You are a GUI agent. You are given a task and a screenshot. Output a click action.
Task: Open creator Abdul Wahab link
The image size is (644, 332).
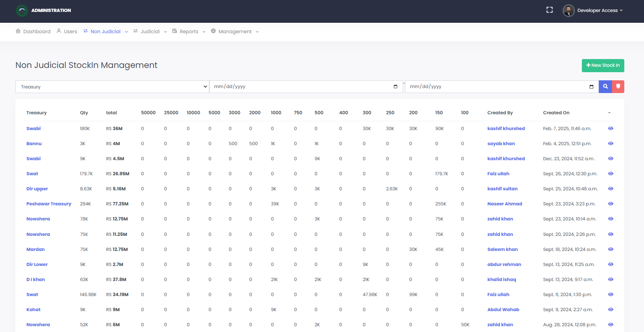[x=503, y=310]
